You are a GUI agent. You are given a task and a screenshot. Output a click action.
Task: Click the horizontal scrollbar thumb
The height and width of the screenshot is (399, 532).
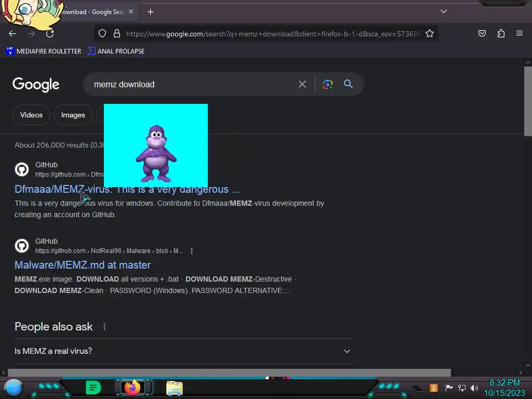coord(229,373)
